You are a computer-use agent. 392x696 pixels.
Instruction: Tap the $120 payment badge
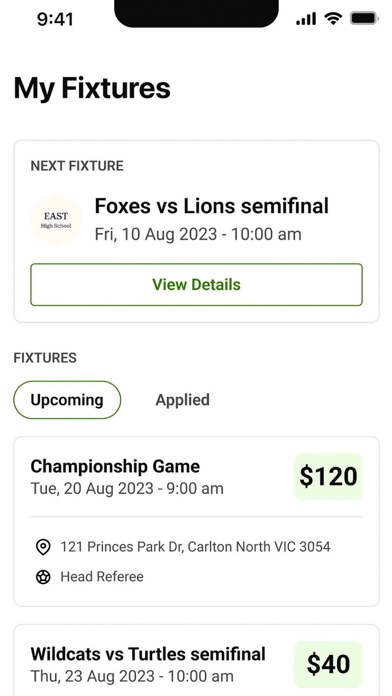328,477
